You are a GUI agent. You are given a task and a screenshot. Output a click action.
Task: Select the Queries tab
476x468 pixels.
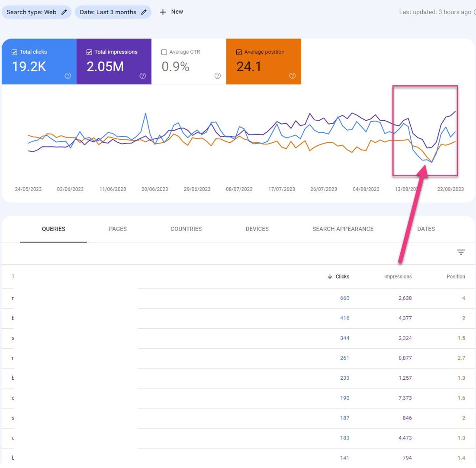tap(53, 229)
